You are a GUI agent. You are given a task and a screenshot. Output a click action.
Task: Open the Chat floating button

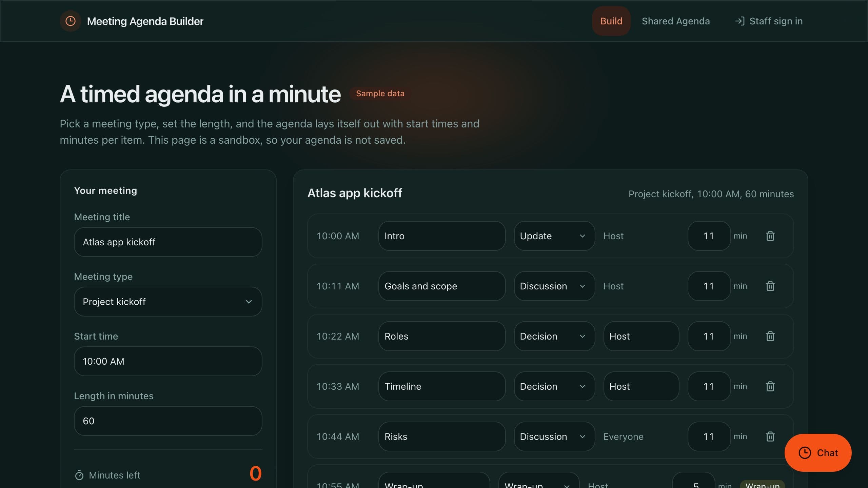[818, 453]
